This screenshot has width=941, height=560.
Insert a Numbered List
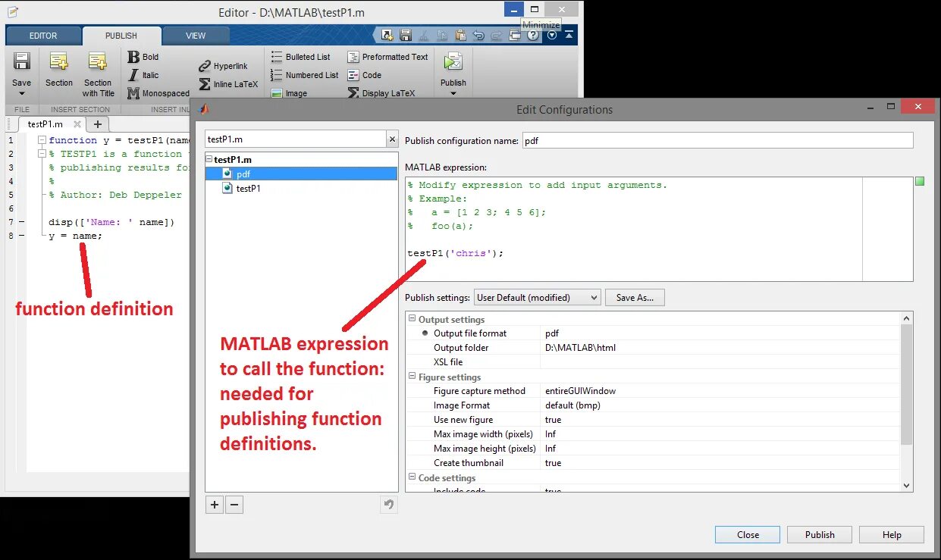tap(304, 75)
